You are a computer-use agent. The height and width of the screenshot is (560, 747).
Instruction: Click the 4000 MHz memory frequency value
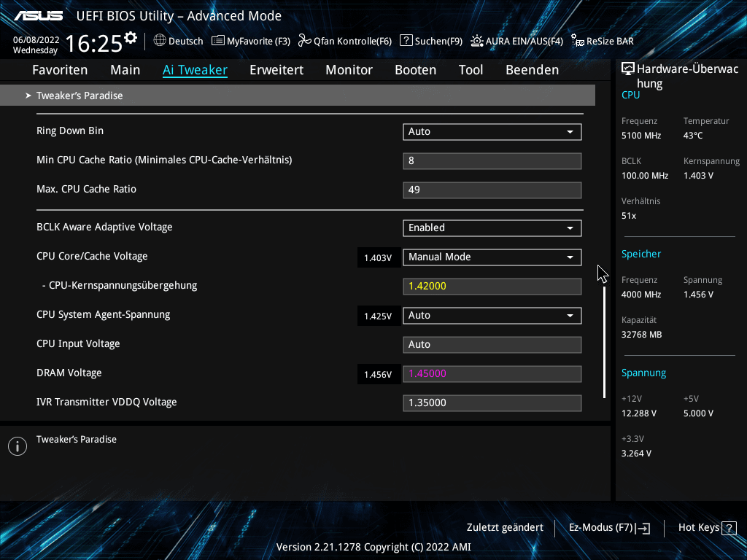tap(641, 295)
